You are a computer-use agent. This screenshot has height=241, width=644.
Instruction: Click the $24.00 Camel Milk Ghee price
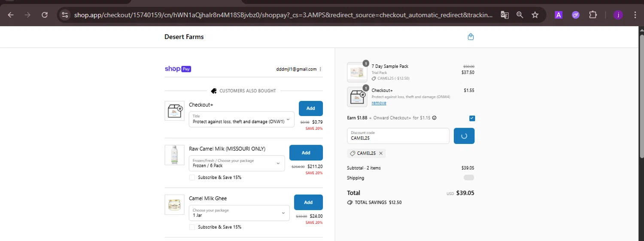pos(316,216)
